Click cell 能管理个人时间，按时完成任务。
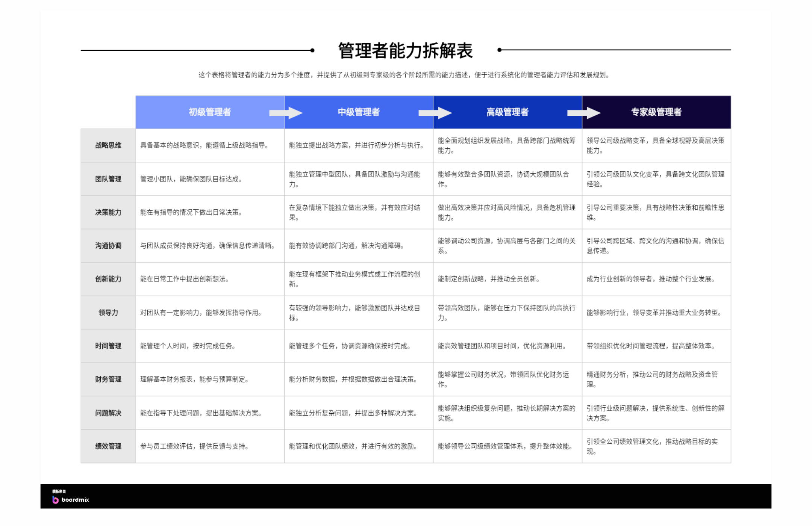Image resolution: width=812 pixels, height=526 pixels. tap(210, 346)
